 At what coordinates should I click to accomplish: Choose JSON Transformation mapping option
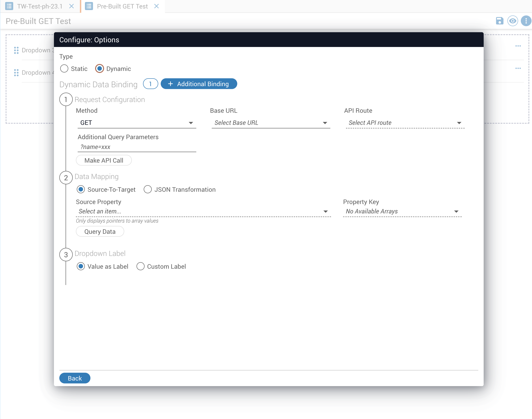[x=148, y=189]
